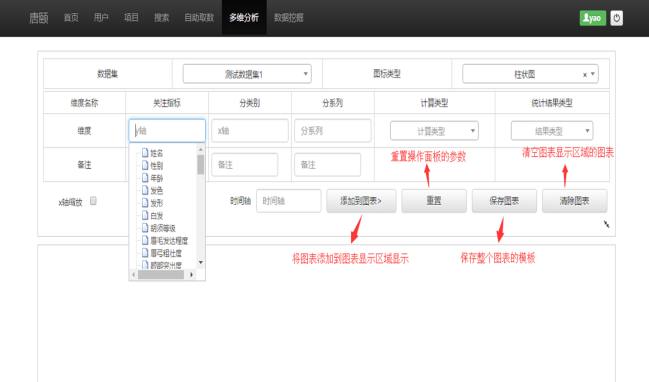The image size is (649, 382).
Task: Open the 用户 nav item
Action: (x=101, y=18)
